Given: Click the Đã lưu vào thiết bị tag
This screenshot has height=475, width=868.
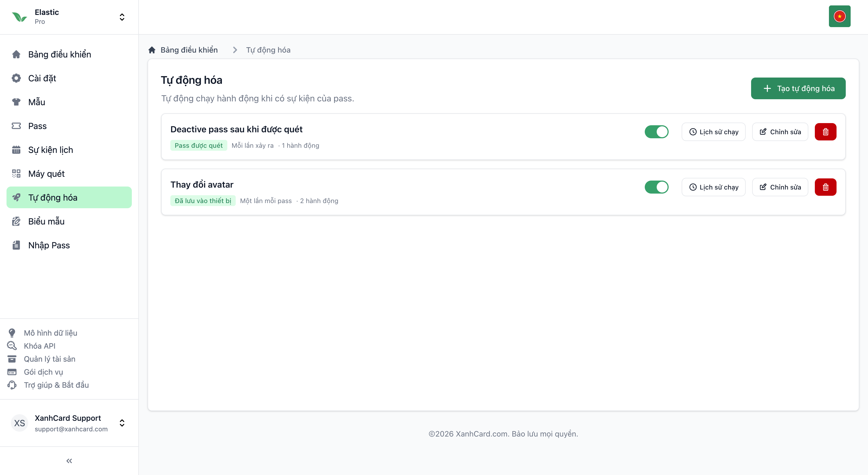Looking at the screenshot, I should 203,201.
